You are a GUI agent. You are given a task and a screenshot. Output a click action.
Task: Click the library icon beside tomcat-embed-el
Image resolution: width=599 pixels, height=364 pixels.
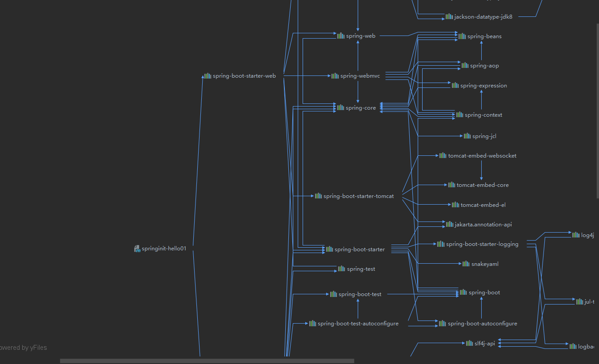pos(455,205)
